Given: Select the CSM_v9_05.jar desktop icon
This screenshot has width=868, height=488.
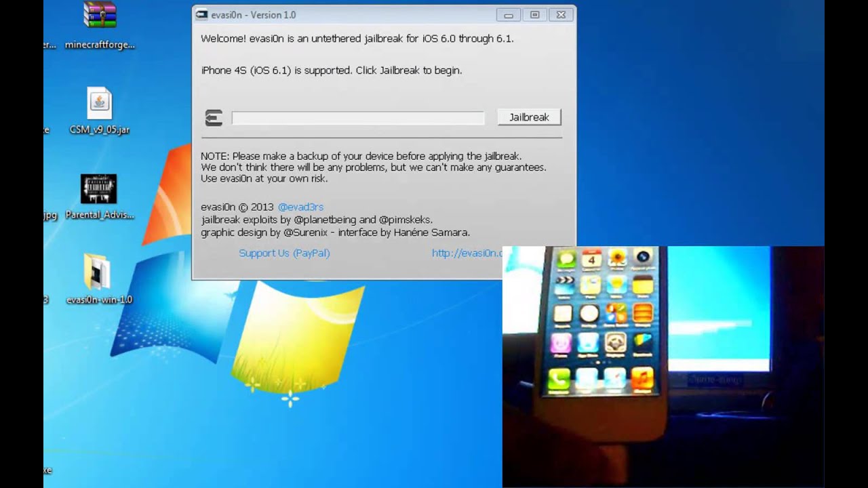Looking at the screenshot, I should point(100,110).
